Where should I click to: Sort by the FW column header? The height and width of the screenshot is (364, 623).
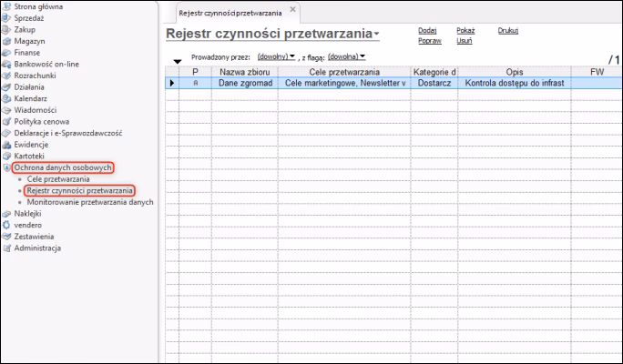(x=597, y=72)
